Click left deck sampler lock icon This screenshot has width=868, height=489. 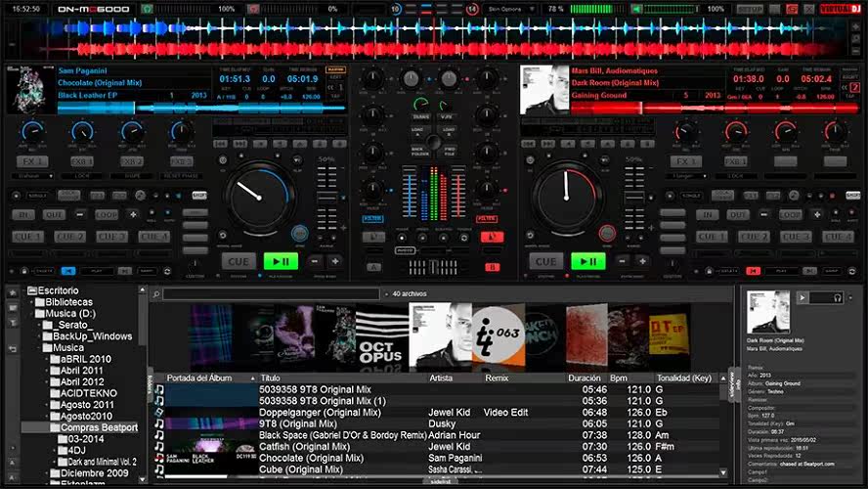coord(23,271)
